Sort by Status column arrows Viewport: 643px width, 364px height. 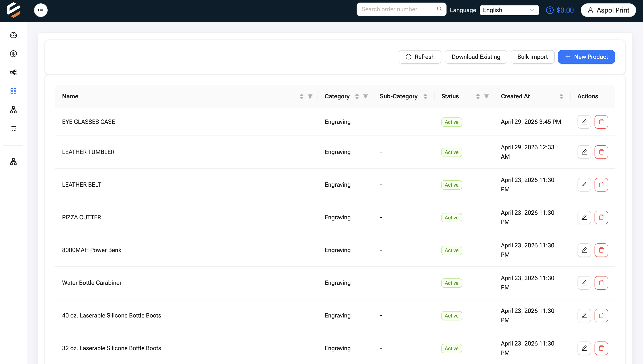point(478,96)
